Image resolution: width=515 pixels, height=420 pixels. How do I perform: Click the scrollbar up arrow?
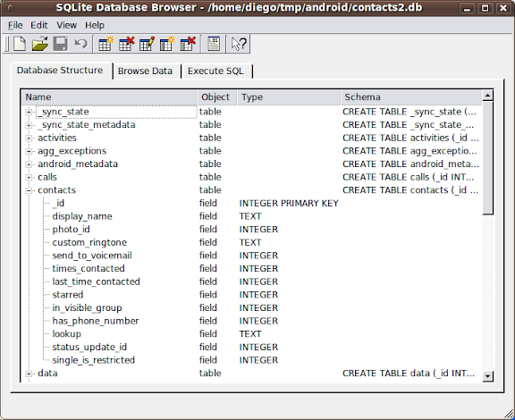[x=488, y=96]
